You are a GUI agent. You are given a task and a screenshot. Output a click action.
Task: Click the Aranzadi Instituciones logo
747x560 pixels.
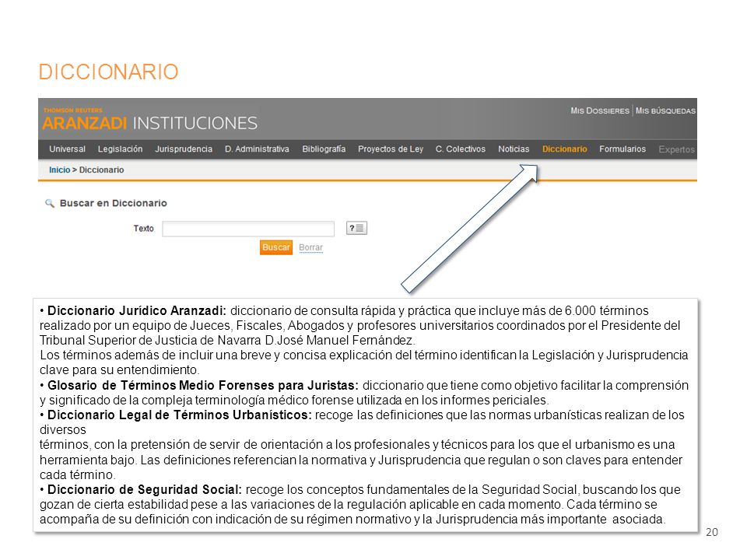[x=150, y=120]
